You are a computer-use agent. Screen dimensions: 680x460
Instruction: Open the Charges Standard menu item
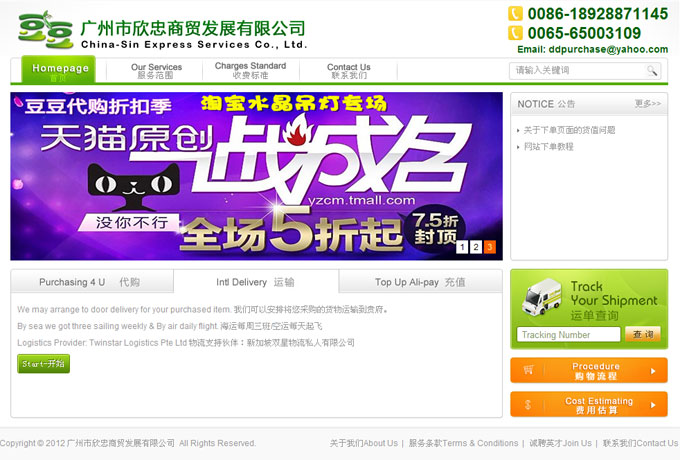click(x=250, y=70)
